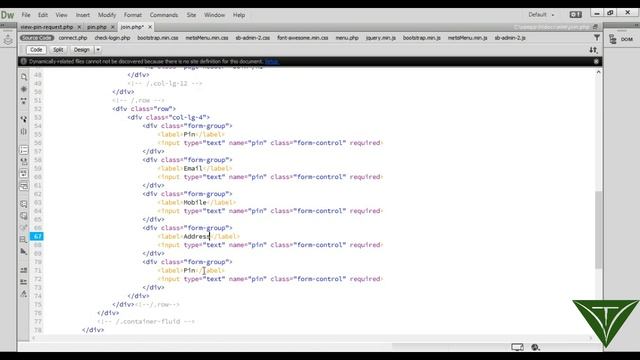Open related file connect.php
This screenshot has width=640, height=360.
(73, 38)
